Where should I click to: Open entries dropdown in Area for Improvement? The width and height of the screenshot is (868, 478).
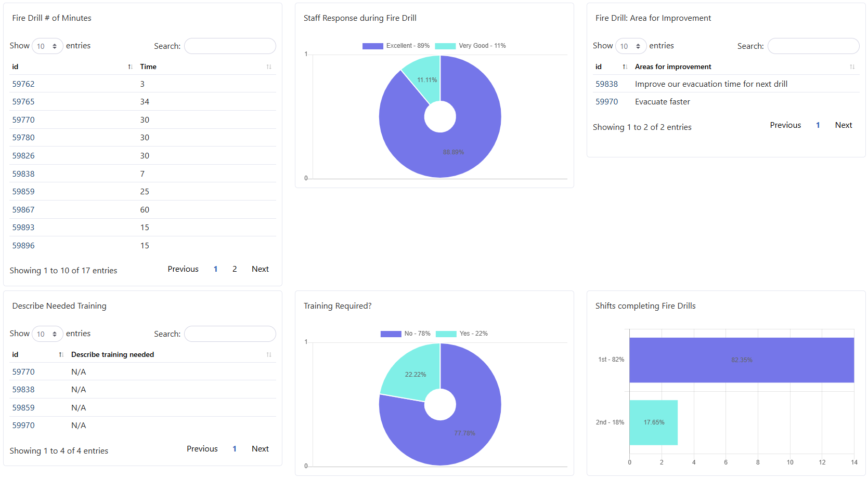coord(631,46)
